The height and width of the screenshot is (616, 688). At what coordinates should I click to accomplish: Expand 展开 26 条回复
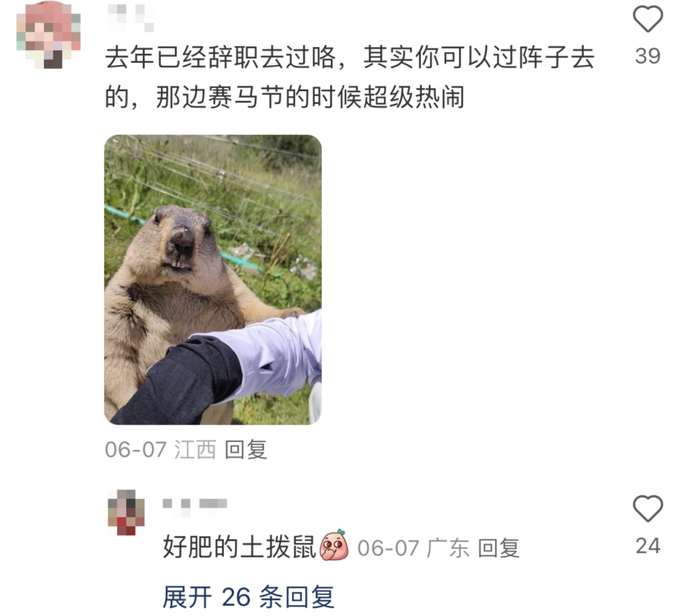tap(248, 597)
